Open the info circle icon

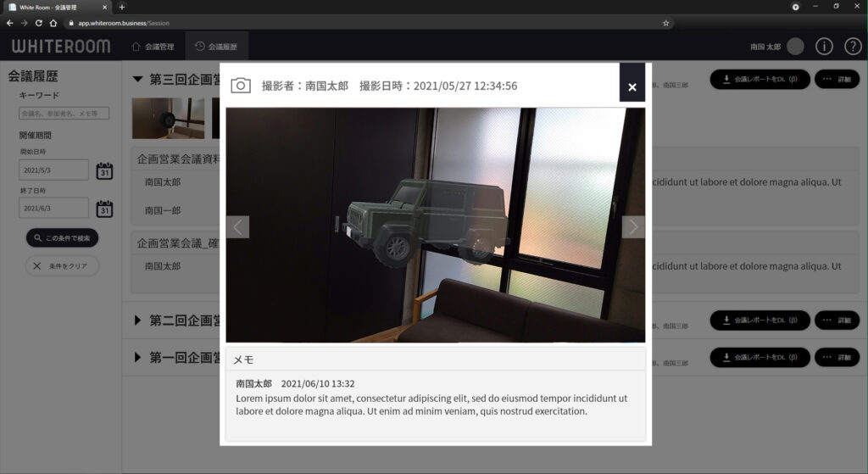[824, 47]
